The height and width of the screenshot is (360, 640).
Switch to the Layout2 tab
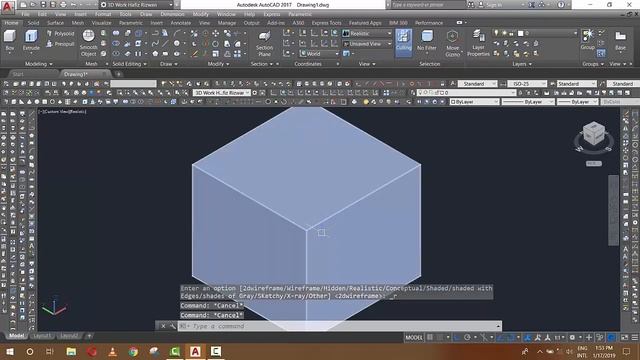(x=69, y=336)
